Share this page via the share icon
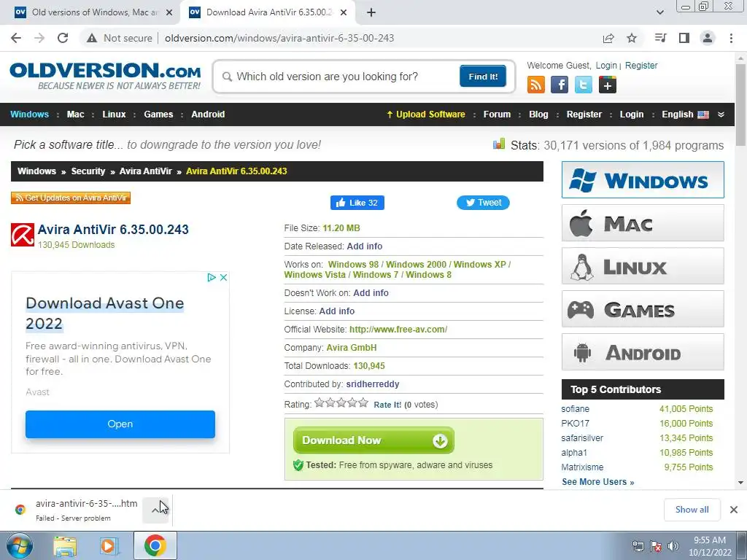The image size is (747, 560). click(608, 38)
